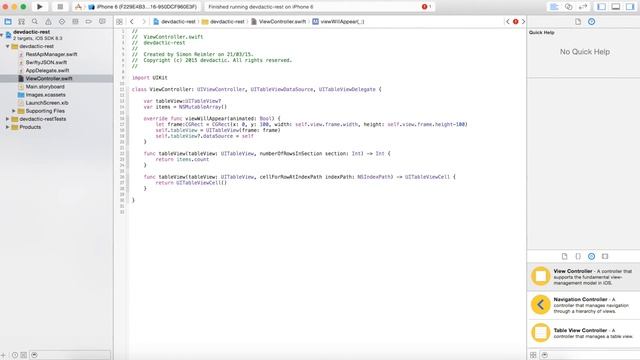Show the Code Snippet library
The width and height of the screenshot is (640, 360).
tap(578, 256)
